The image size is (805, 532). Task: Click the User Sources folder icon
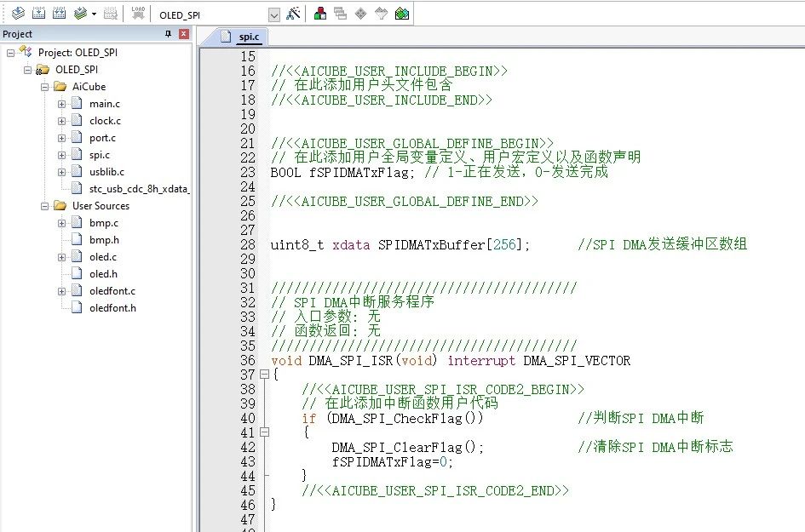(60, 205)
